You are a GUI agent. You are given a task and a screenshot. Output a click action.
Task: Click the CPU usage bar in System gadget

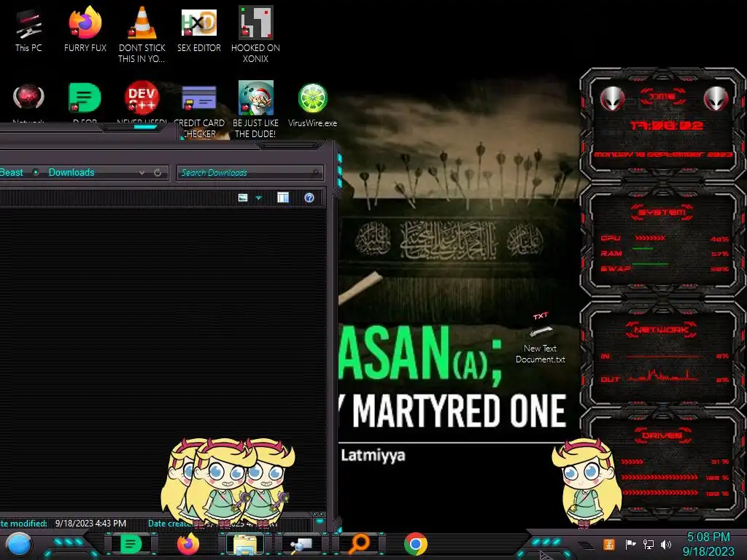[650, 238]
